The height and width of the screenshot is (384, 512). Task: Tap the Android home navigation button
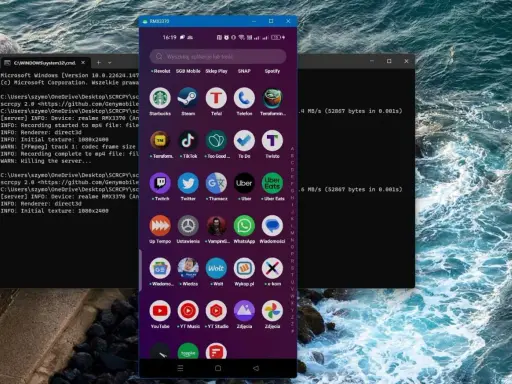coord(218,368)
